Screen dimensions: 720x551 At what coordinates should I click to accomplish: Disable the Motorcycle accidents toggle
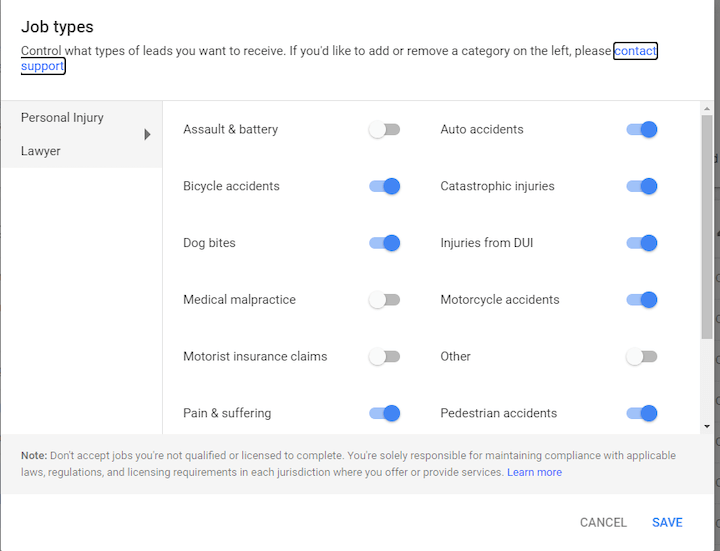point(641,300)
